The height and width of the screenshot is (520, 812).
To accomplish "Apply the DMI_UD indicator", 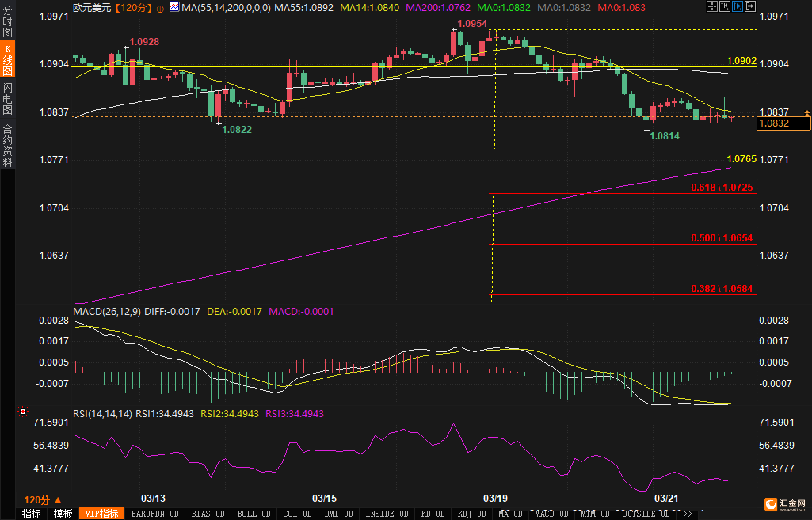I will pos(338,514).
